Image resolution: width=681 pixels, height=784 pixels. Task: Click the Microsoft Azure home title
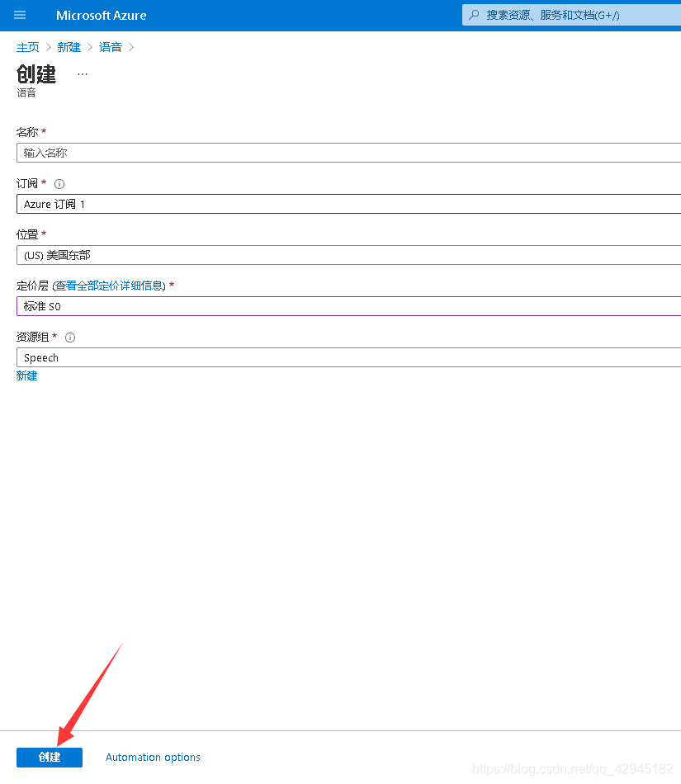coord(101,16)
